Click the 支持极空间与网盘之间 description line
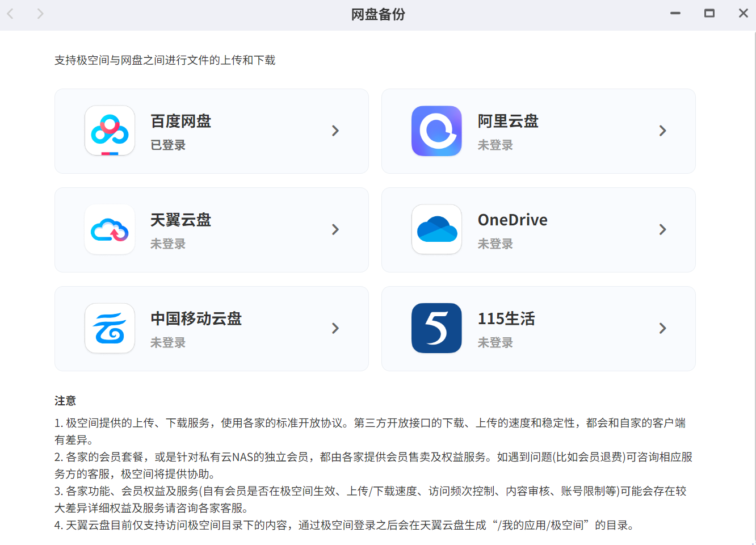Viewport: 756px width, 545px height. point(165,60)
